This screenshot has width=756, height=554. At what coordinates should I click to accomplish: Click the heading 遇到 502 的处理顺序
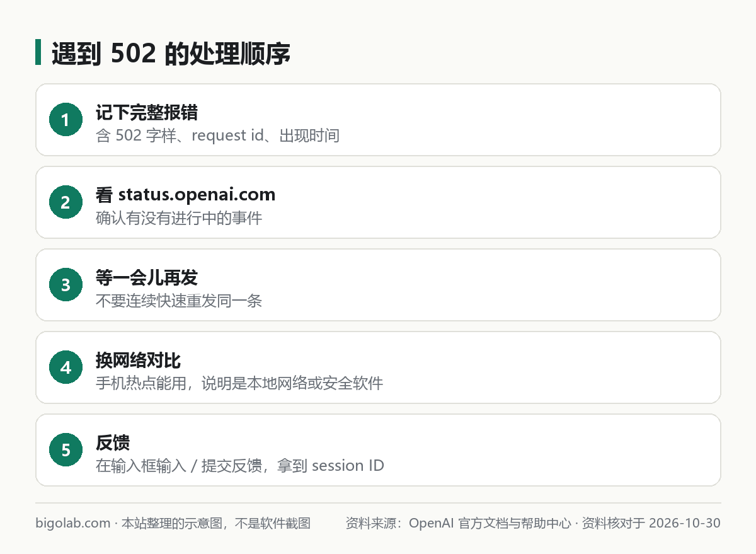click(x=171, y=54)
